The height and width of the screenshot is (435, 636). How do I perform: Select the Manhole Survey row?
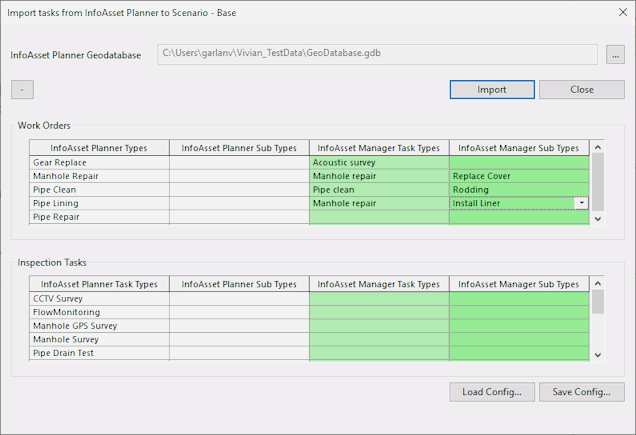(99, 340)
